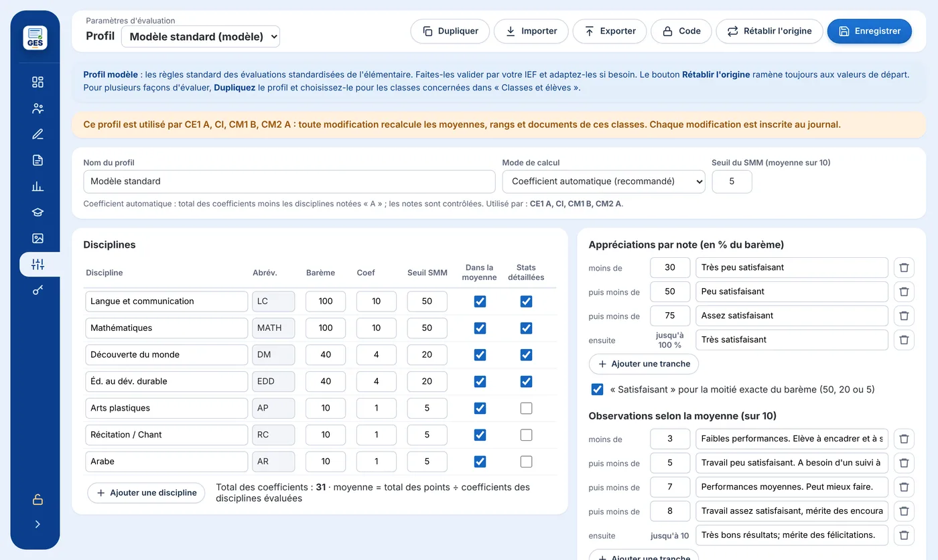Open the students people icon in sidebar
The image size is (938, 560).
click(x=38, y=108)
